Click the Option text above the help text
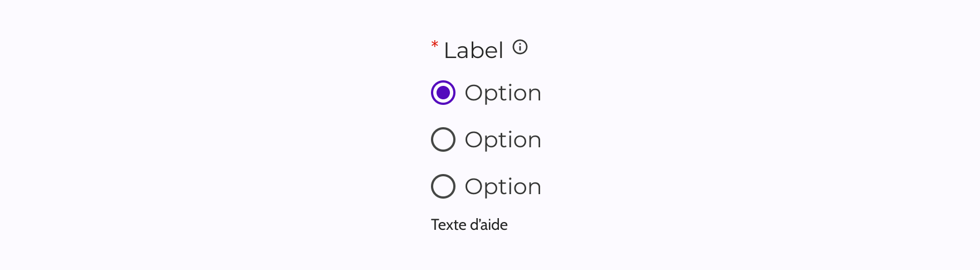 tap(503, 187)
